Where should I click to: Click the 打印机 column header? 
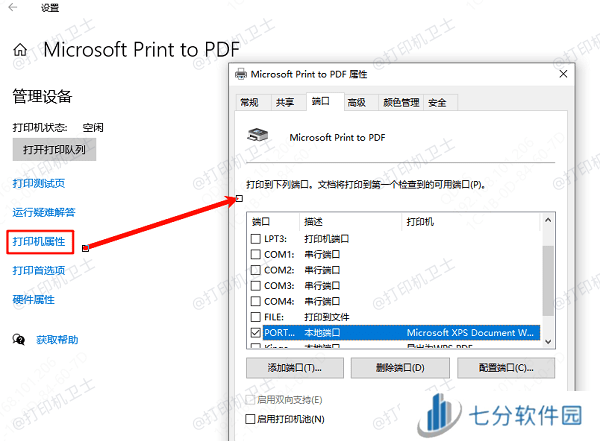(471, 222)
